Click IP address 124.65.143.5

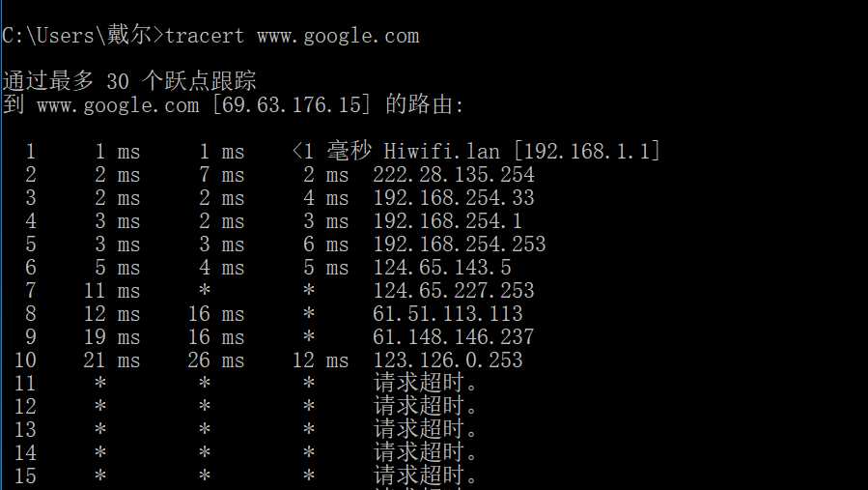click(442, 268)
